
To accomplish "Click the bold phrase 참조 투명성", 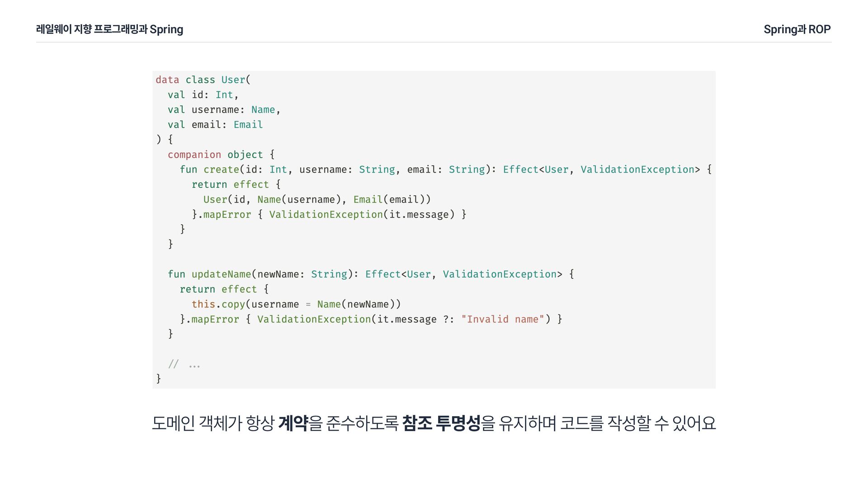I will coord(441,423).
